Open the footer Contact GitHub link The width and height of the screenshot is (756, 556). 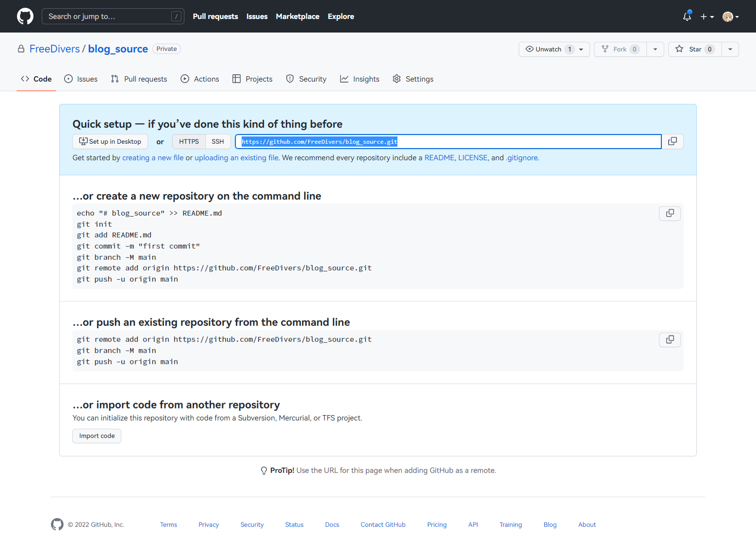tap(383, 524)
